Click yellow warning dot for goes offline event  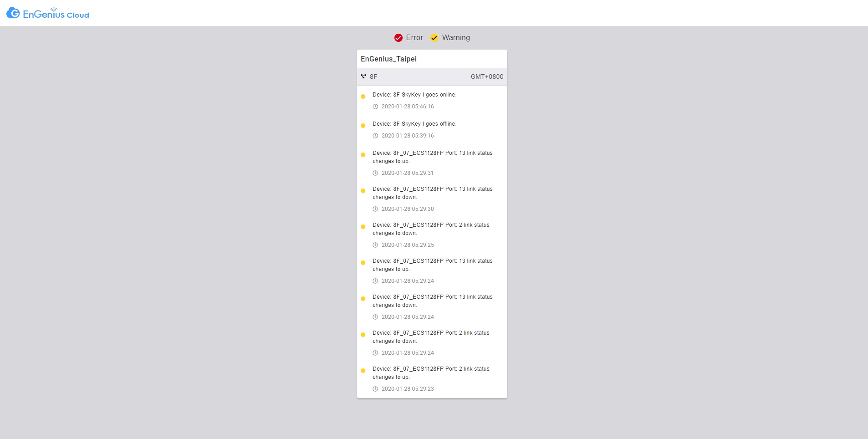[363, 126]
